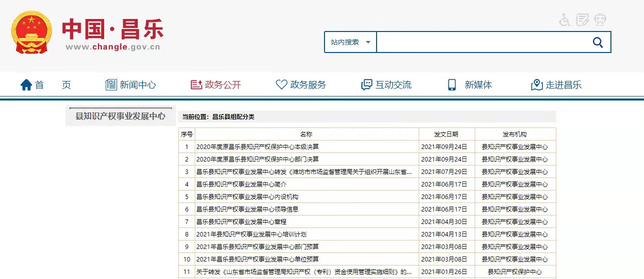Click the chat icon for 互动交流
Viewport: 644px width, 279px height.
(367, 85)
